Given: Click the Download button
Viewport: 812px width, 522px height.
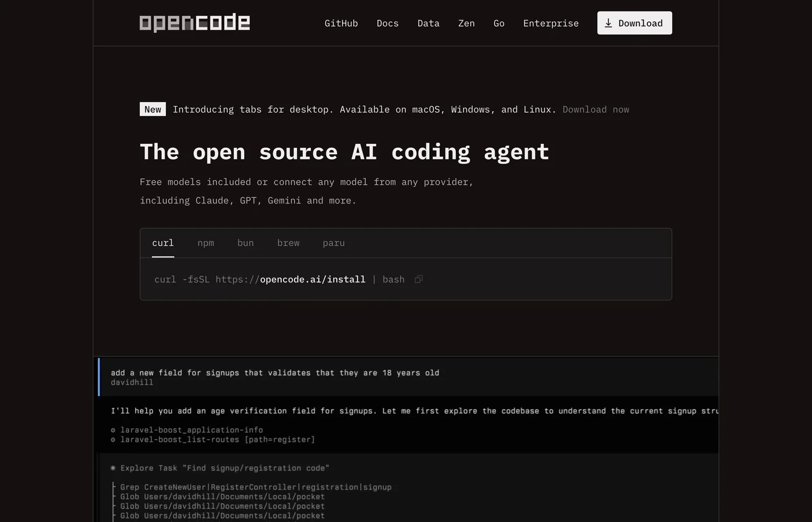Looking at the screenshot, I should coord(635,23).
